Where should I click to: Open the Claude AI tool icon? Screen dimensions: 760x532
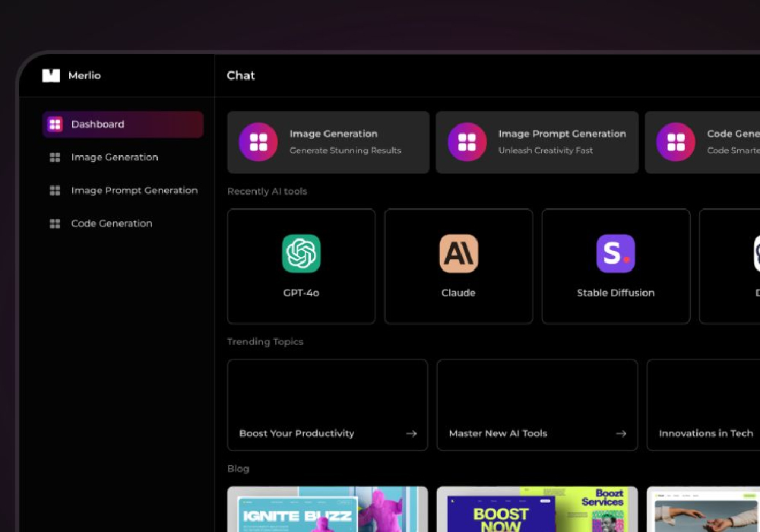458,254
